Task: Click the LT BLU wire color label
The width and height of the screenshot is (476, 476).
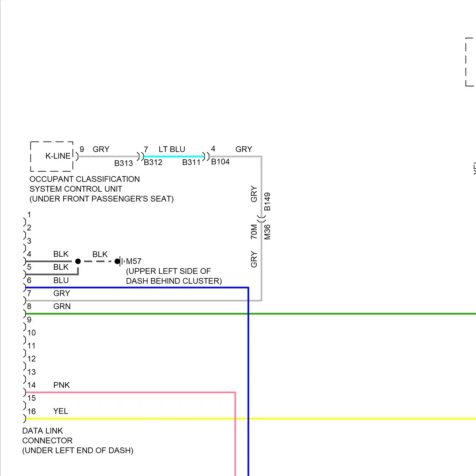Action: pyautogui.click(x=172, y=149)
